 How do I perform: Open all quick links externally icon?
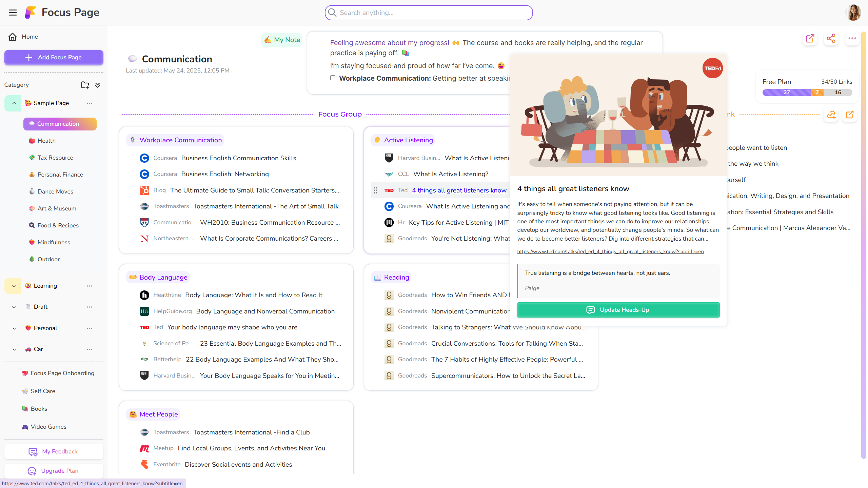click(849, 115)
